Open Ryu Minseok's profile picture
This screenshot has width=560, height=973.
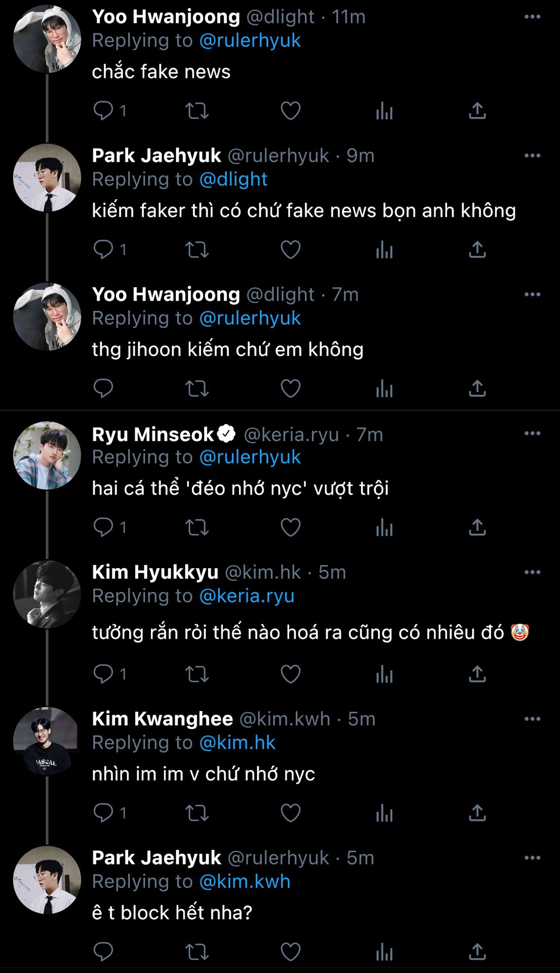click(x=47, y=456)
